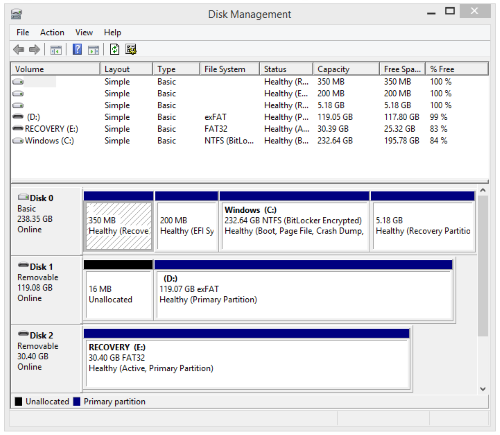Select the Windows (C:) volume row
This screenshot has width=500, height=435.
pyautogui.click(x=250, y=141)
